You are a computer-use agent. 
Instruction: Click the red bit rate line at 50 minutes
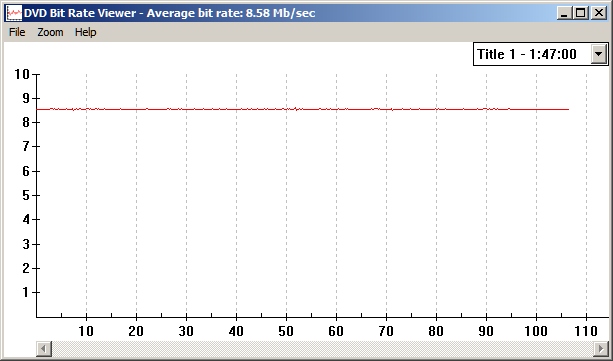(286, 109)
